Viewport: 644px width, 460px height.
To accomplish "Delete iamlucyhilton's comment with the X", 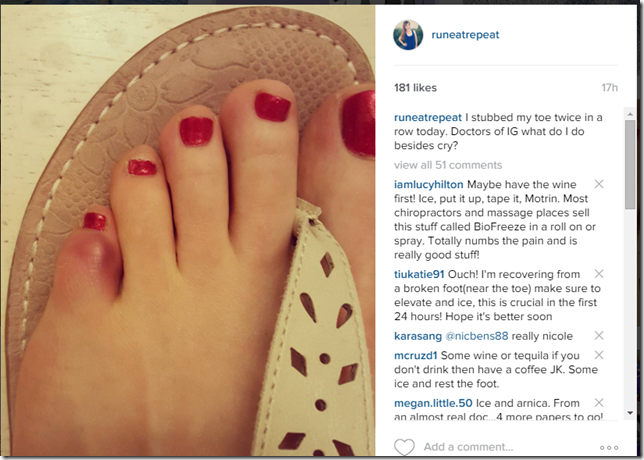I will click(x=599, y=184).
